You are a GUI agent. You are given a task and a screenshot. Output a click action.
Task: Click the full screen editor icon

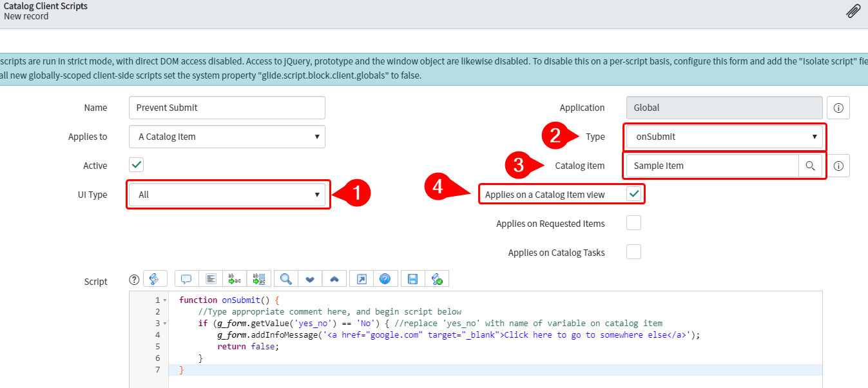[362, 279]
